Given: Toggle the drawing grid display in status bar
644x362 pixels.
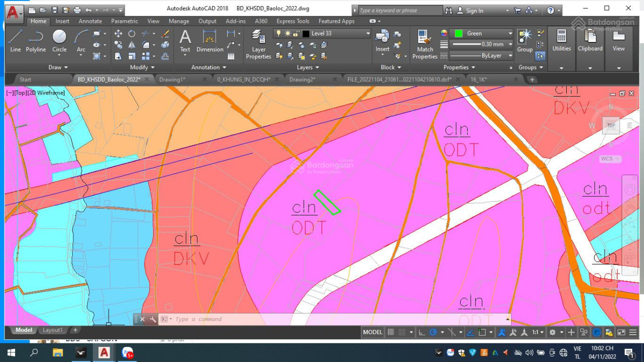Looking at the screenshot, I should point(390,332).
